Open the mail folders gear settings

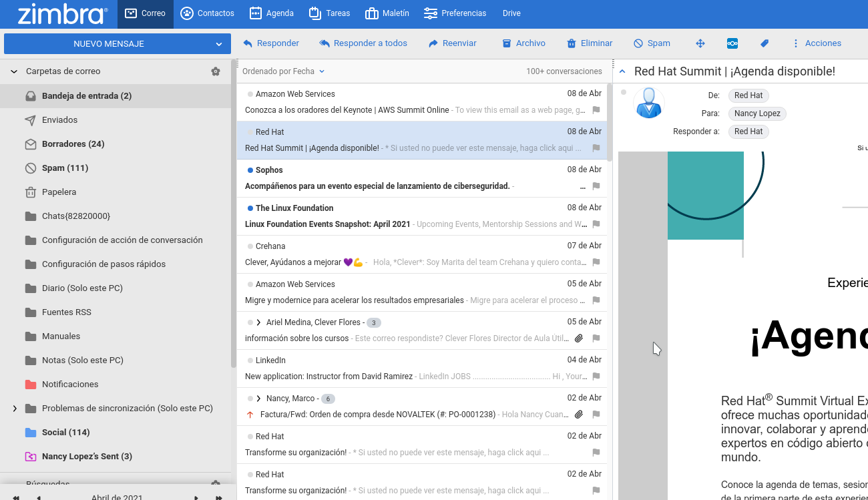coord(216,71)
